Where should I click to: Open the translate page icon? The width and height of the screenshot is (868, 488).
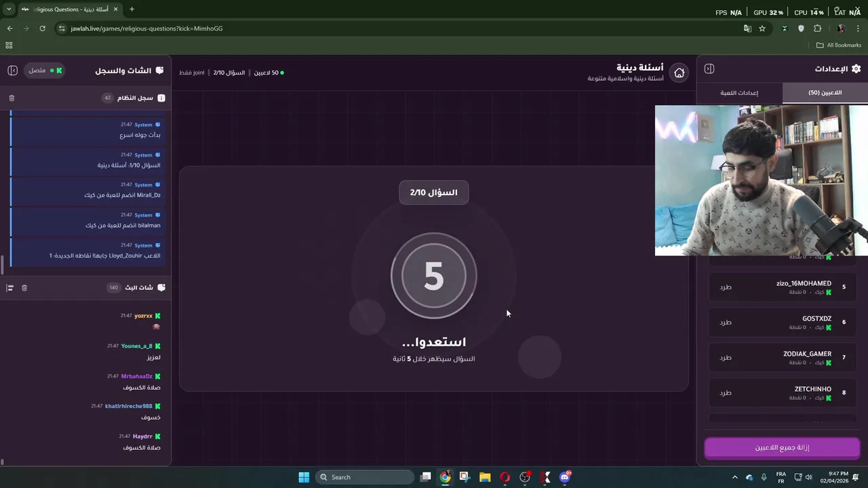pyautogui.click(x=747, y=28)
